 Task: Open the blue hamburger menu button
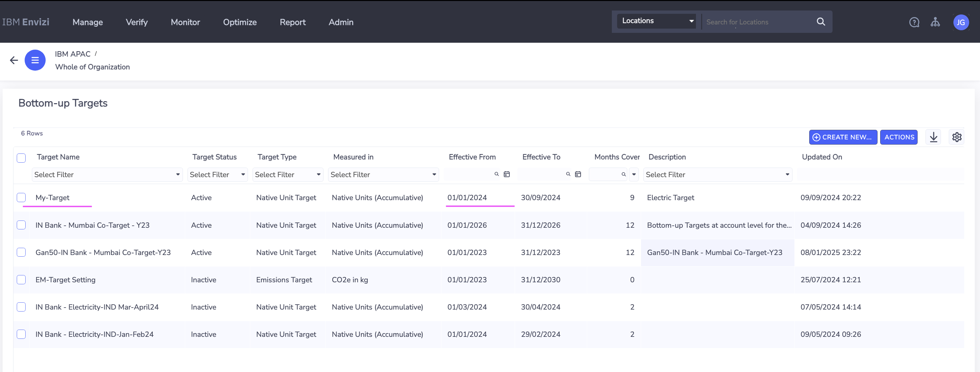(35, 60)
